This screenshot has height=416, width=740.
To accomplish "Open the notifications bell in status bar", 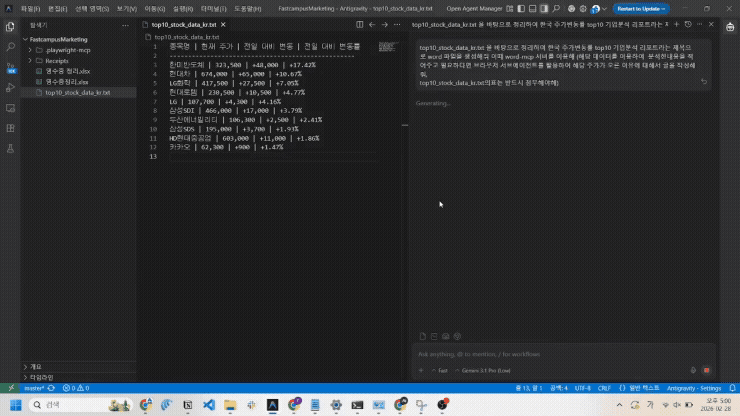I will click(732, 388).
